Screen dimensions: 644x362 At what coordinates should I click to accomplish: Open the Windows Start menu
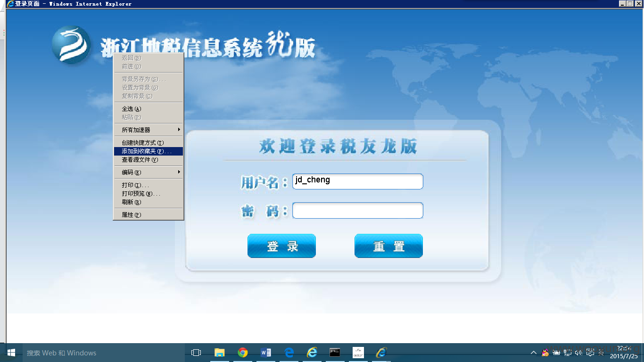point(11,353)
